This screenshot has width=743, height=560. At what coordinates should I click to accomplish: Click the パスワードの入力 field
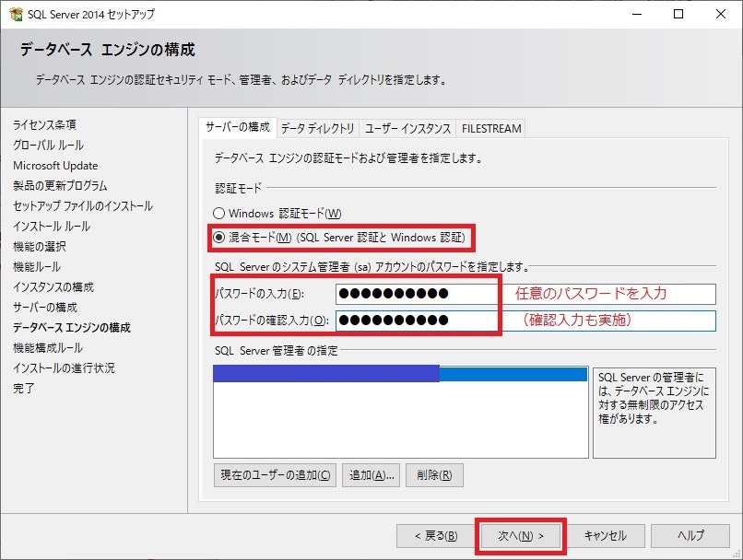(x=525, y=294)
